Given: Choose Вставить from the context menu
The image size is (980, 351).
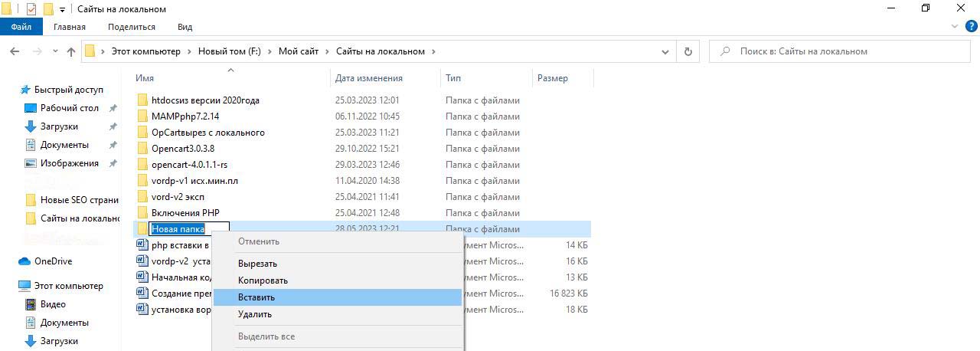Looking at the screenshot, I should [x=256, y=297].
